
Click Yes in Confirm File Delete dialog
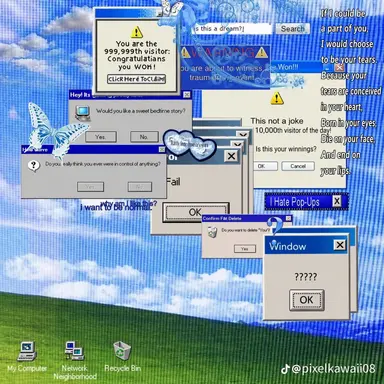coord(245,249)
